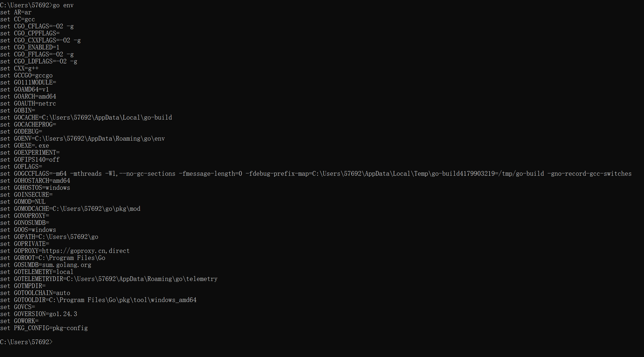The image size is (644, 357).
Task: Click the GOMODCACHE pkg\mod path line
Action: 70,209
